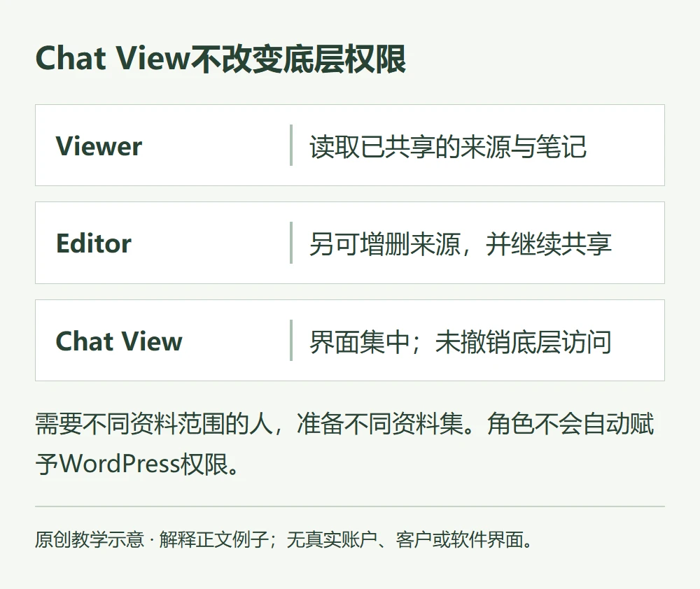Click the text "读取已共享的来源与笔记"

tap(448, 146)
